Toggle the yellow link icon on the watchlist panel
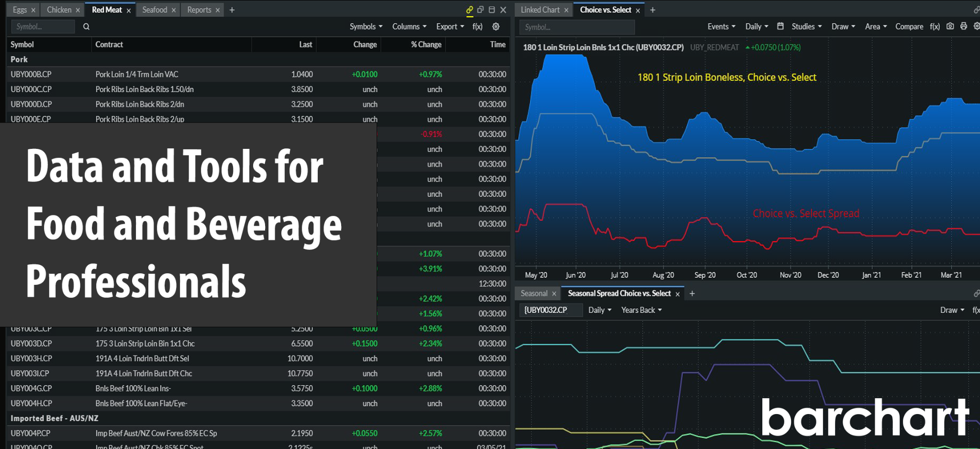This screenshot has height=449, width=980. (x=469, y=10)
